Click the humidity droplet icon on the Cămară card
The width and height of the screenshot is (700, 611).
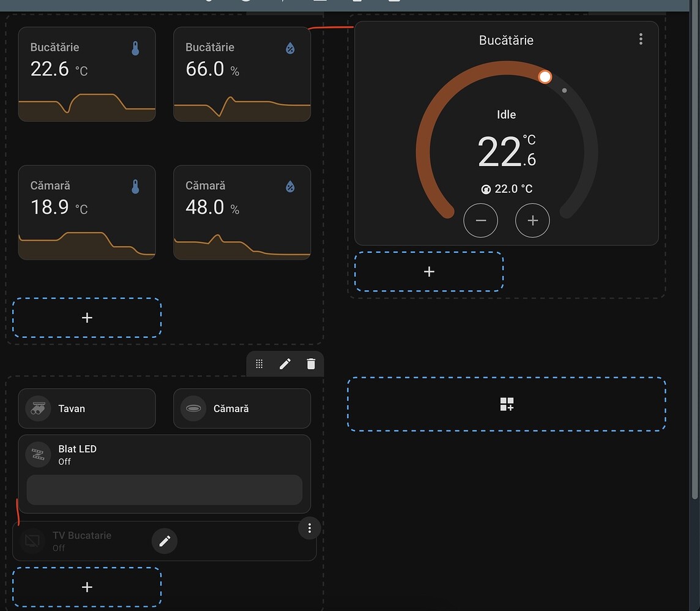291,186
